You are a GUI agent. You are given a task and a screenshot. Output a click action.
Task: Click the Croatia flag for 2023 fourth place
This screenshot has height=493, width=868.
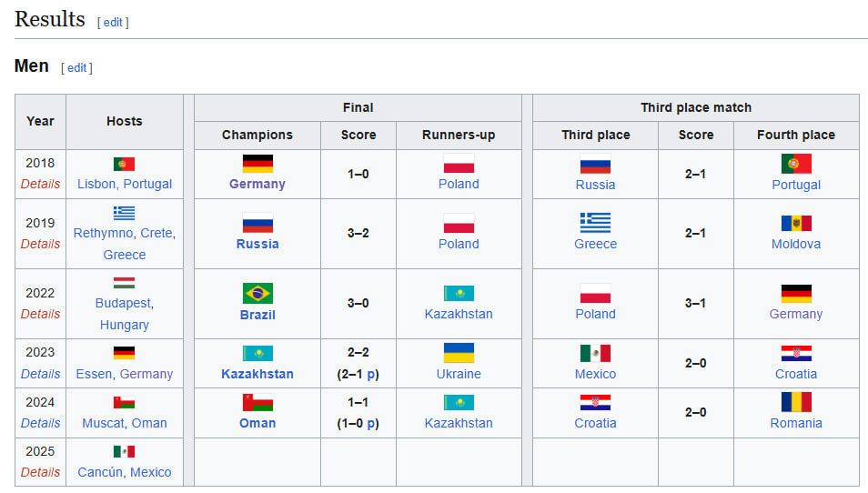795,353
